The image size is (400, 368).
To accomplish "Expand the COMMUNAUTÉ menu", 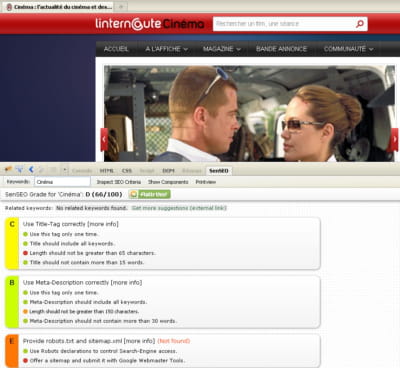I will tap(348, 49).
